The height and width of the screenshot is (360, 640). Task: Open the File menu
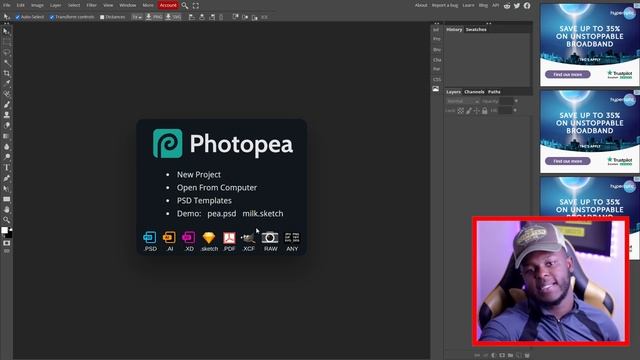click(x=7, y=5)
